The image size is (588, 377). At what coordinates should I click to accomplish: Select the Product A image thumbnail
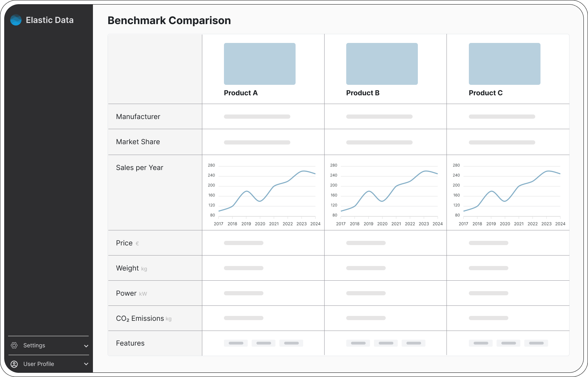click(x=260, y=64)
